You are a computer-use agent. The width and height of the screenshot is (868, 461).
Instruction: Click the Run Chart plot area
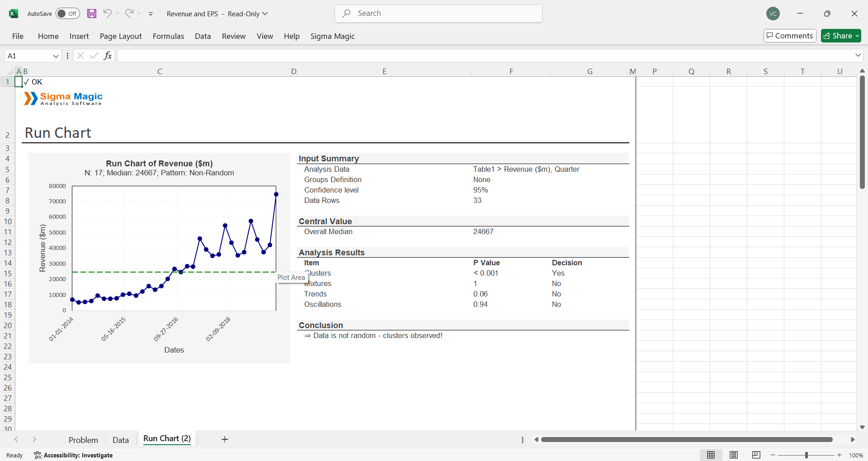coord(174,248)
